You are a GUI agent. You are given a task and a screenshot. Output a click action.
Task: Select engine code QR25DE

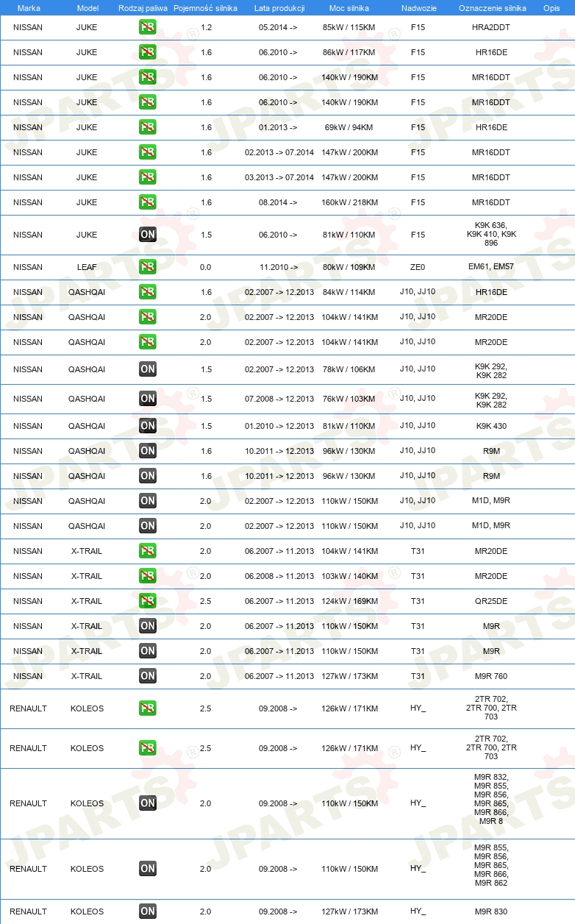pyautogui.click(x=491, y=601)
